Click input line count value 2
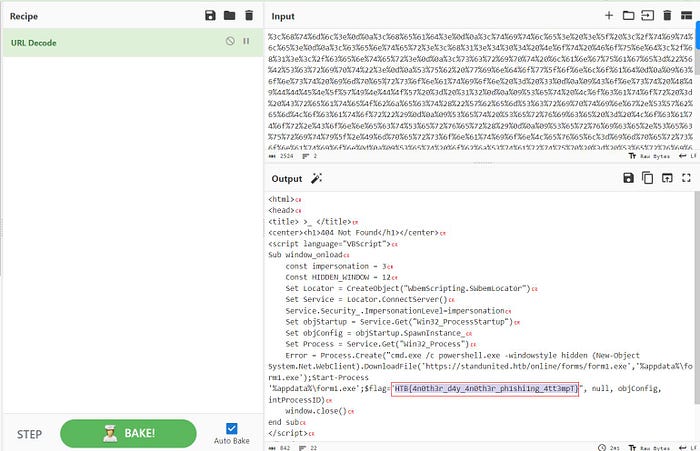Viewport: 700px width, 451px height. pyautogui.click(x=315, y=156)
